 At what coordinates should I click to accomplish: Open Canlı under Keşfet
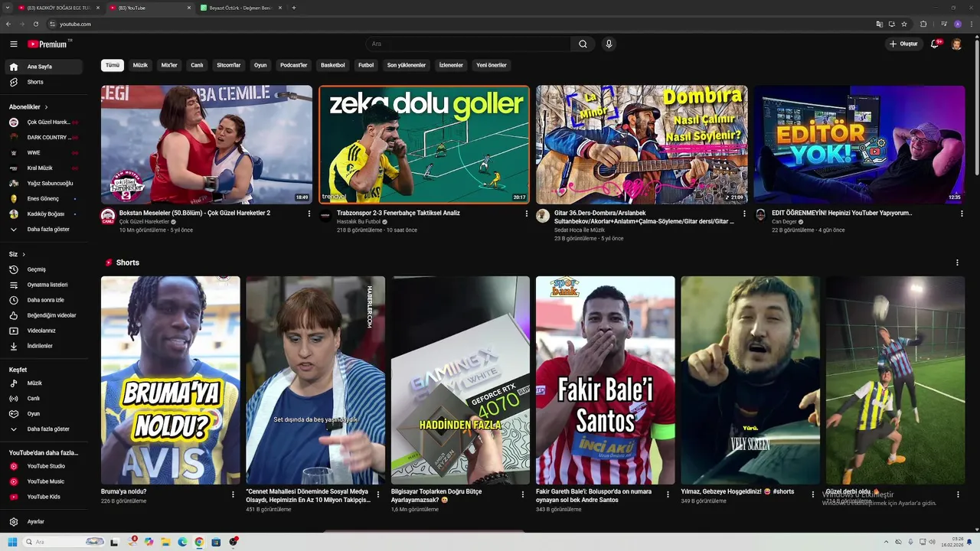pos(45,398)
